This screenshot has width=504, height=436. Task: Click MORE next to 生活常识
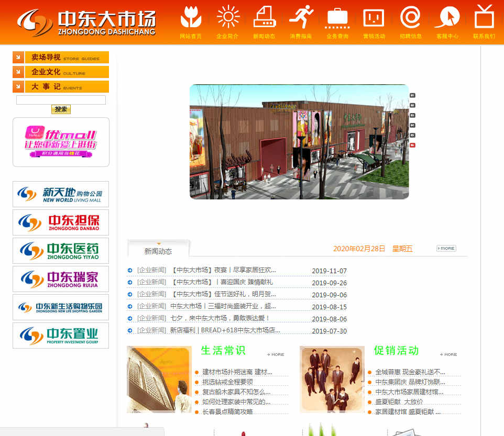point(276,354)
